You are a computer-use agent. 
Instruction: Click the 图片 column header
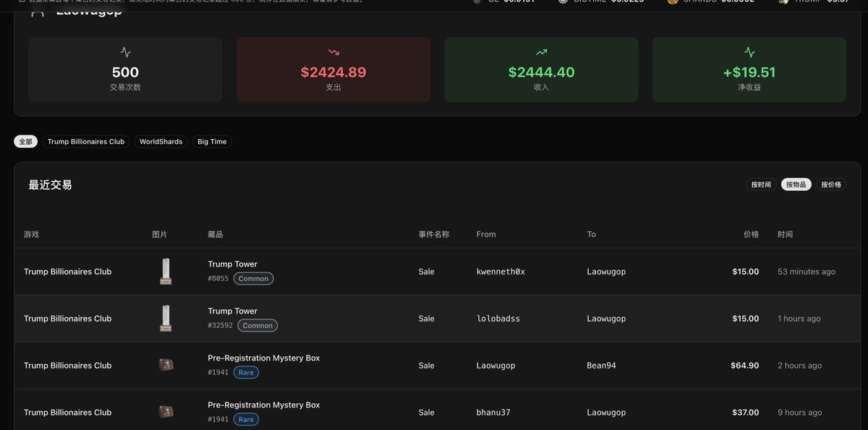point(160,235)
